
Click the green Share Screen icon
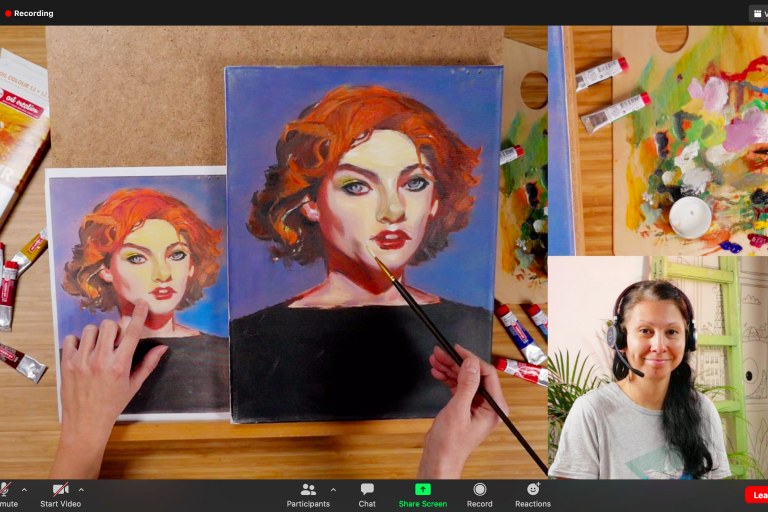(x=422, y=489)
